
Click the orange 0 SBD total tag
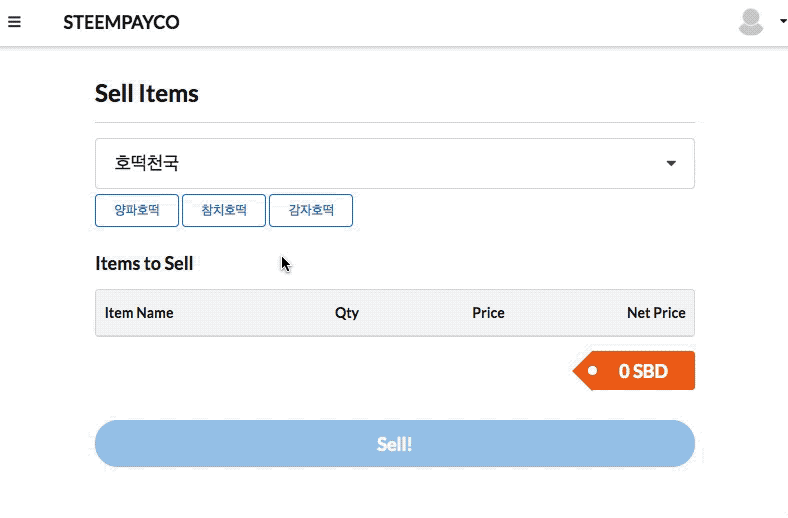[634, 371]
